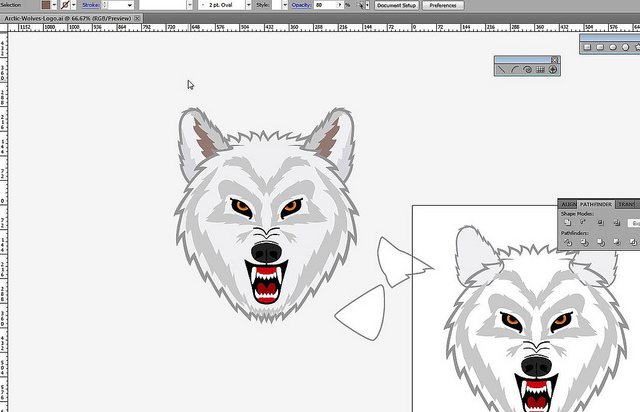Expand the Opacity slider arrow
Image resolution: width=640 pixels, height=412 pixels.
coord(340,5)
